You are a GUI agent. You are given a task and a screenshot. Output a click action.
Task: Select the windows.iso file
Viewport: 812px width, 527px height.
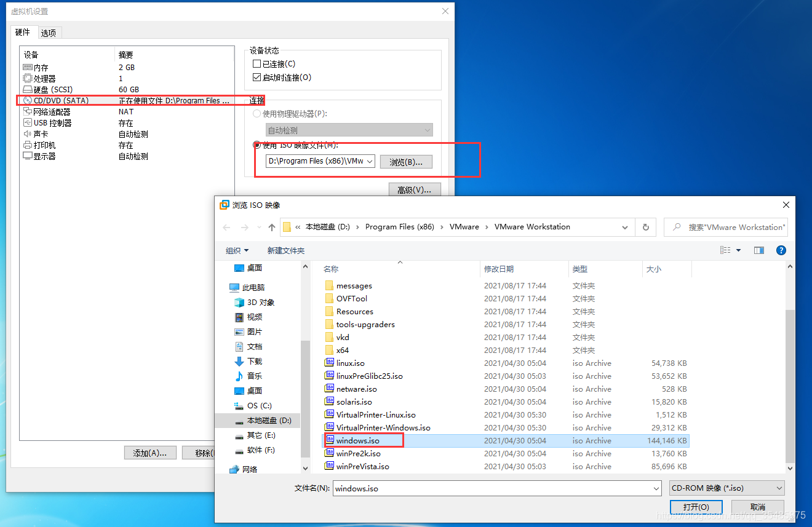(358, 441)
